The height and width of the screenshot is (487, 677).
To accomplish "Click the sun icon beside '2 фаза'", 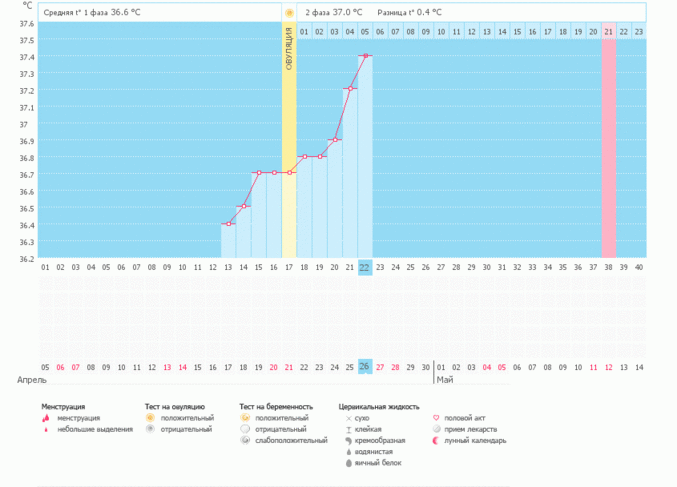I will tap(289, 13).
